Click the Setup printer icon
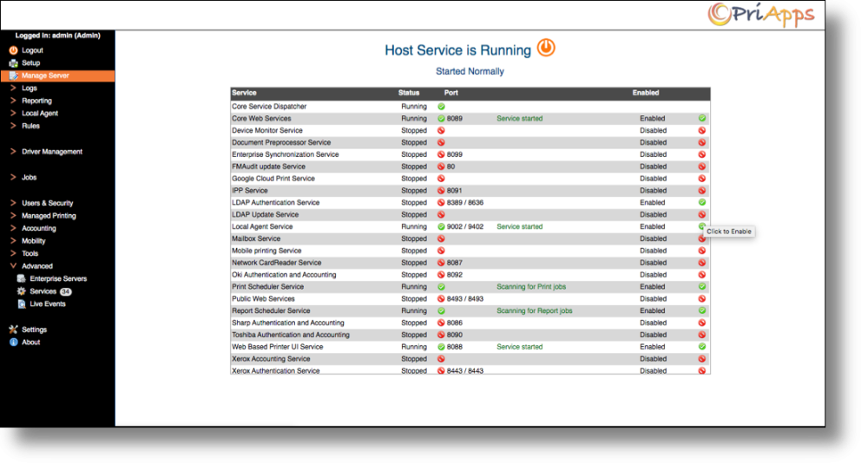This screenshot has width=868, height=470. (x=13, y=63)
